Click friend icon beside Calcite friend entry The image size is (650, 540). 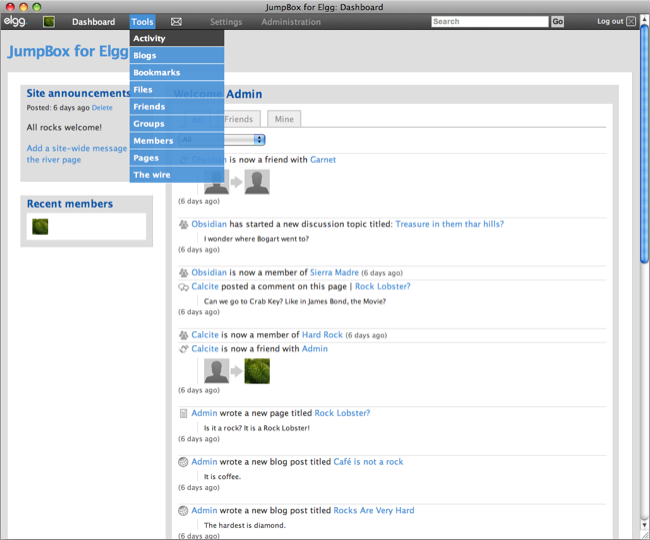pos(183,349)
